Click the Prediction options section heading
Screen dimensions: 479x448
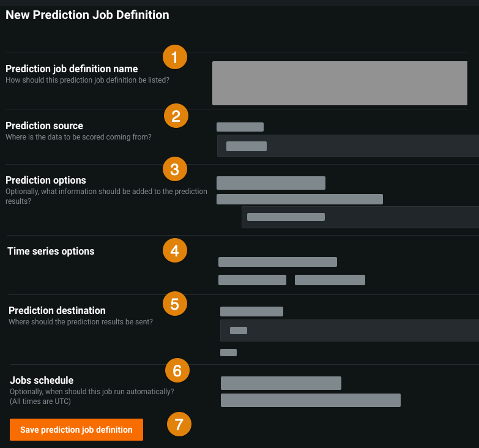click(46, 180)
